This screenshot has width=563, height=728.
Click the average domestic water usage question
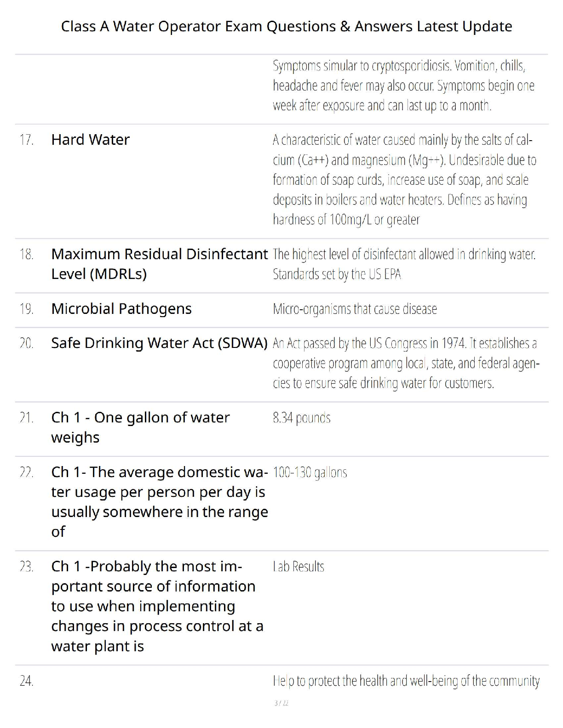pos(159,501)
